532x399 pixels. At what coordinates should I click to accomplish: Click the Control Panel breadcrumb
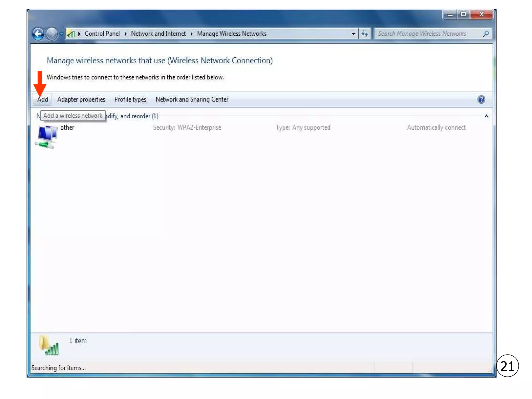[102, 34]
